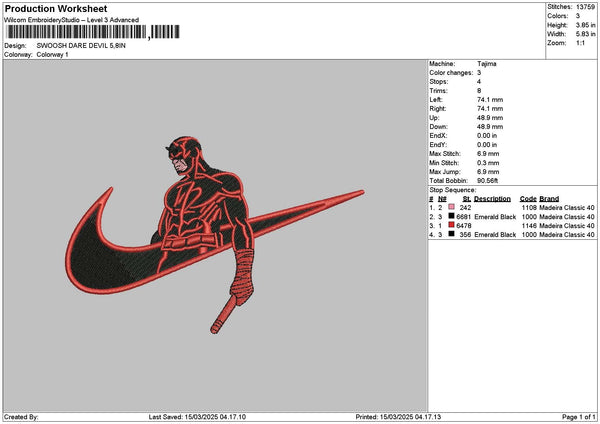Click the black swatch in stop sequence row 2
This screenshot has height=424, width=600.
[452, 216]
